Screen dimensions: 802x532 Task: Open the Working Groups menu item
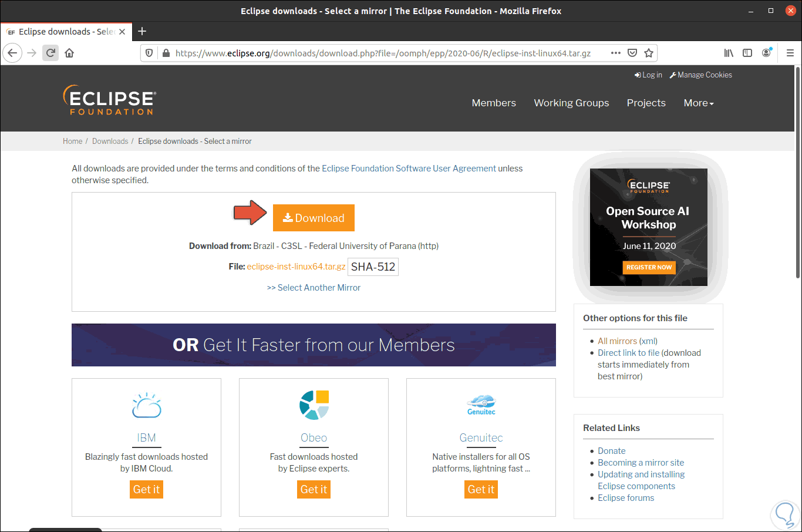coord(571,103)
